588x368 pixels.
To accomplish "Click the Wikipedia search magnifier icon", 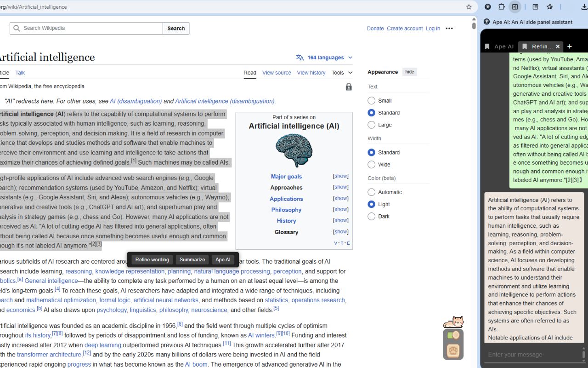I will click(17, 28).
